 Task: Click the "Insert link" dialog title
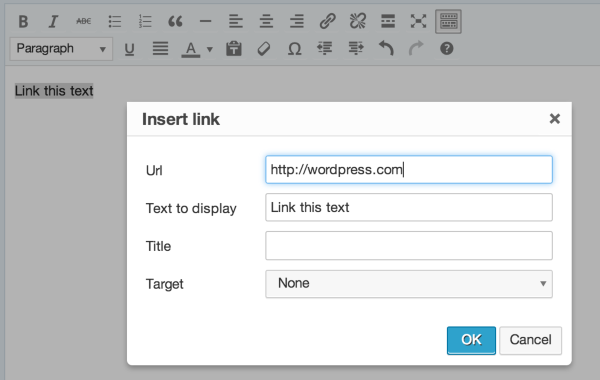(181, 119)
